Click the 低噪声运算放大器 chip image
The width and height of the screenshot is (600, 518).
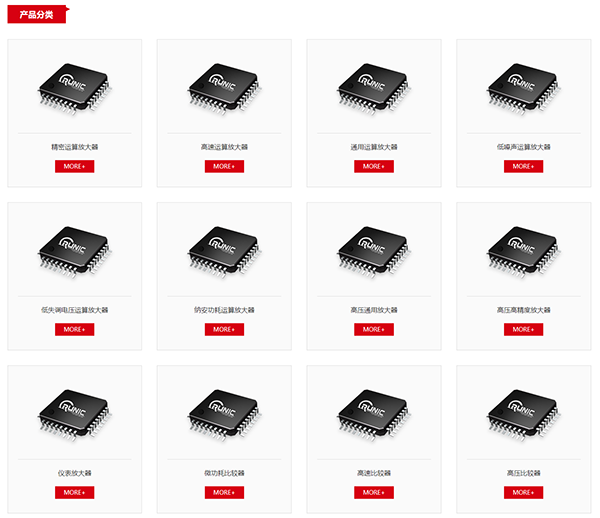click(x=523, y=90)
